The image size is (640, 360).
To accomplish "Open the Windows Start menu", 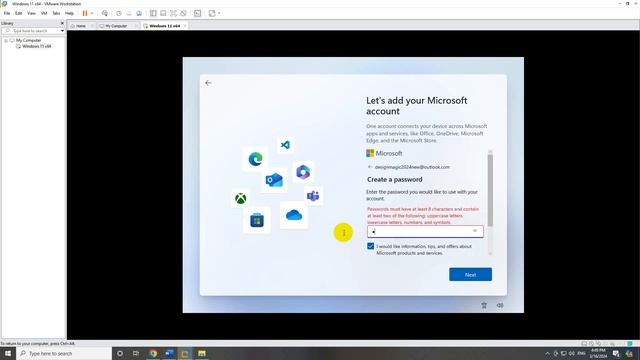I will point(8,353).
